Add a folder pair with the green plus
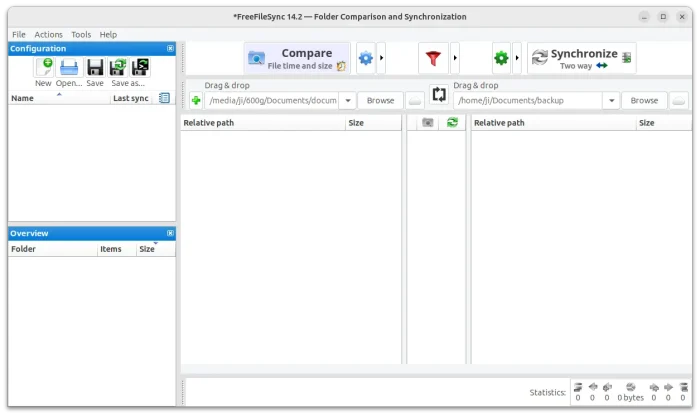Screen dimensions: 700x416 point(196,100)
